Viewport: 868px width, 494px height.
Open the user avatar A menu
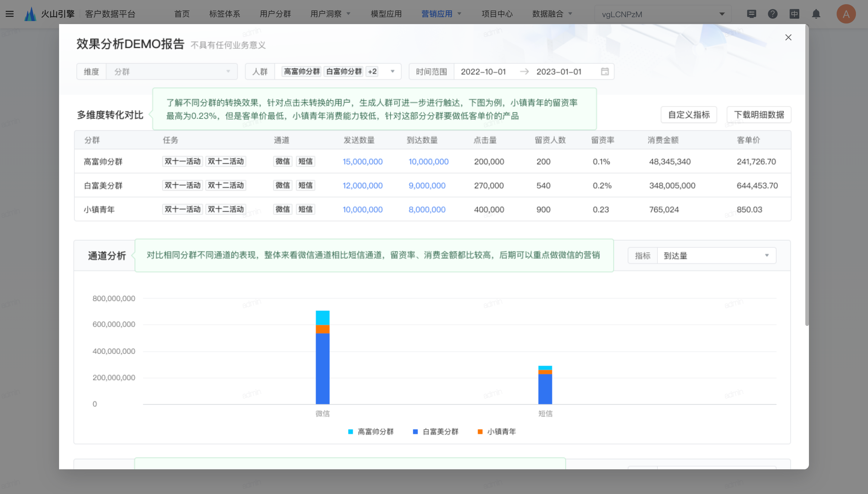[x=846, y=14]
